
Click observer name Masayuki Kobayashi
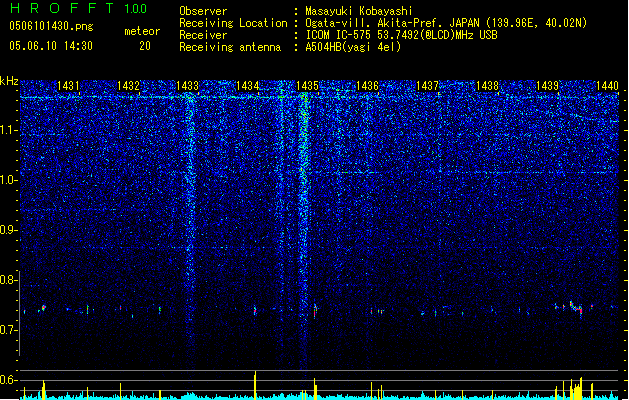pos(359,11)
